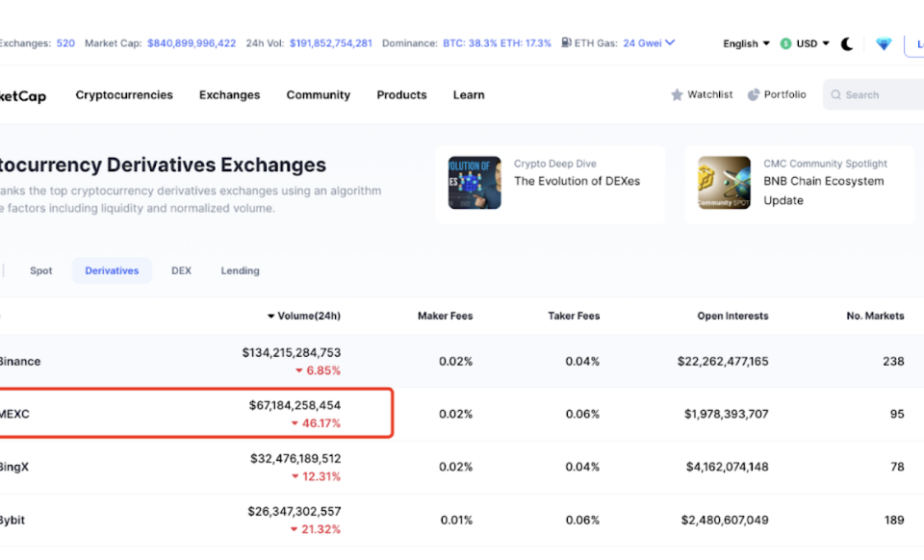Open the Portfolio link
Image resolution: width=924 pixels, height=560 pixels.
click(784, 94)
